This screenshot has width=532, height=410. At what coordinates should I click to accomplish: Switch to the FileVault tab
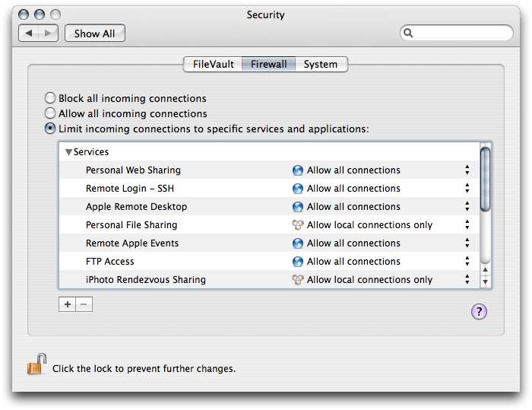coord(213,64)
